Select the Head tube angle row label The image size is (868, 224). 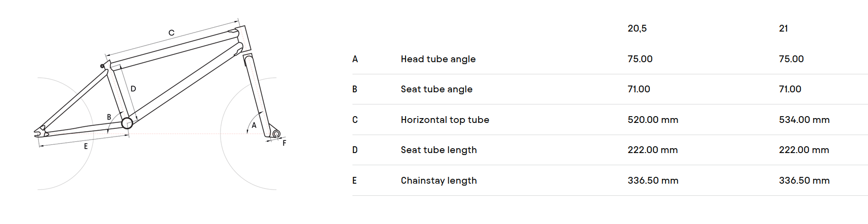pos(438,59)
